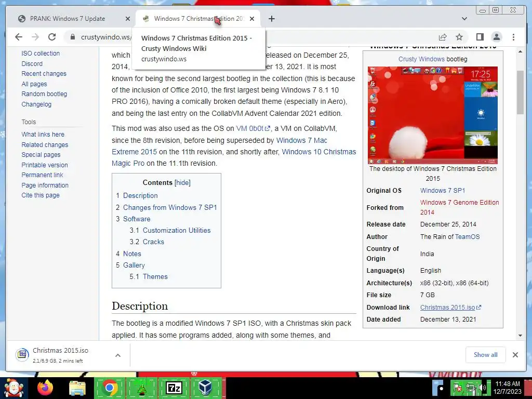The image size is (532, 399).
Task: Open the volume speaker tray icon
Action: coord(482,388)
